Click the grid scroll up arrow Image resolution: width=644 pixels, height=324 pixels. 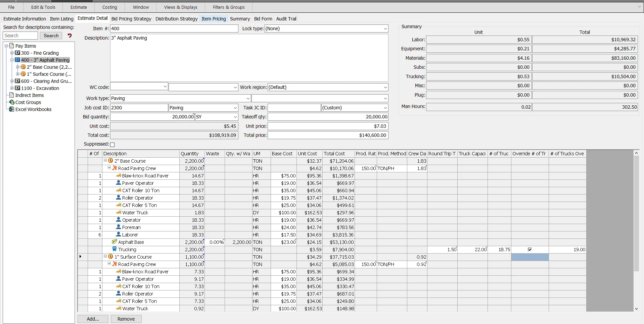[x=636, y=153]
